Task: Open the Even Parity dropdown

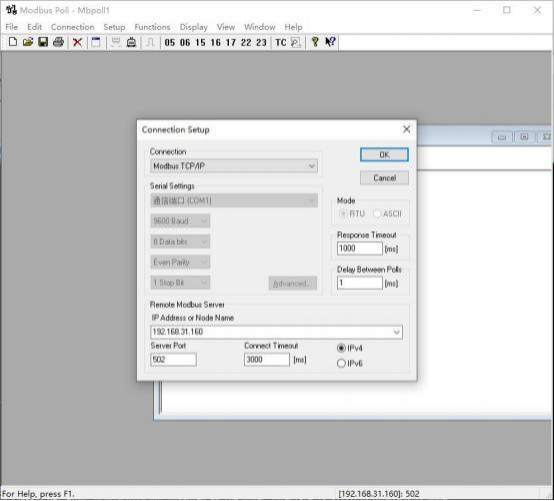Action: [180, 262]
